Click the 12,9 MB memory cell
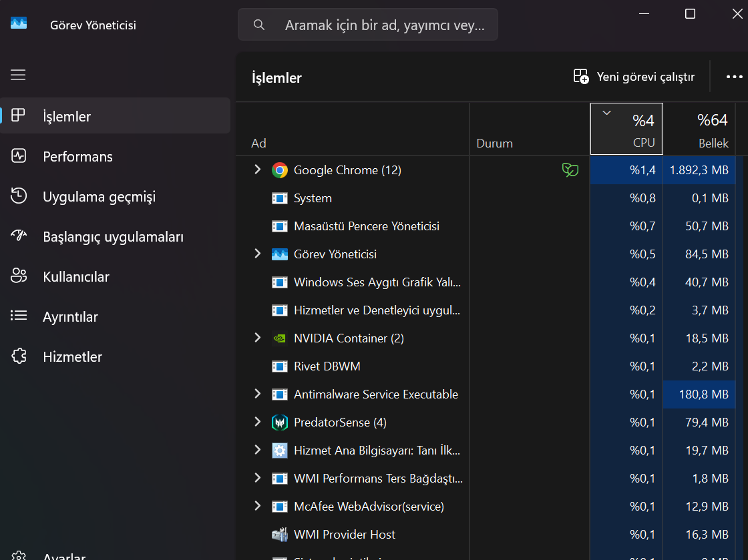 click(699, 507)
